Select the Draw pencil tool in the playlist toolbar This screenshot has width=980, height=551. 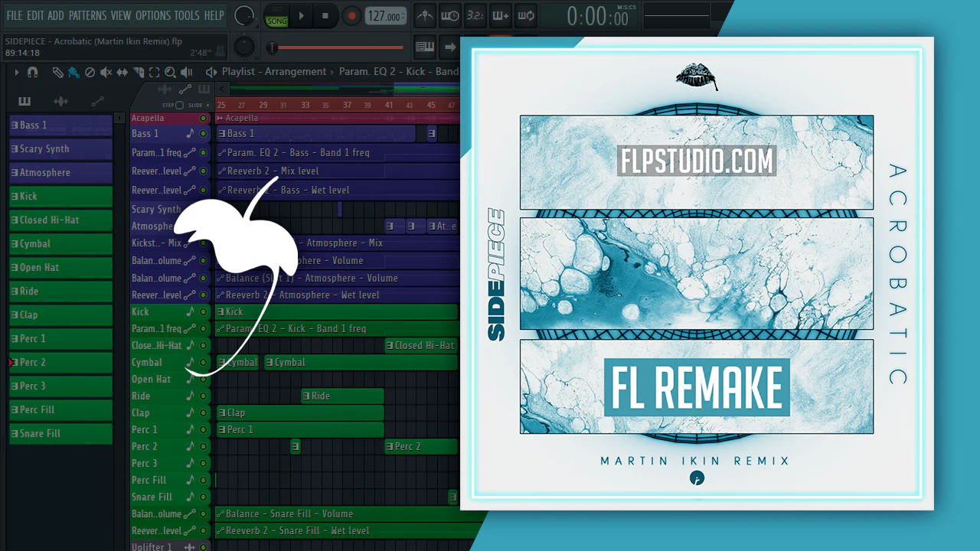click(x=57, y=72)
